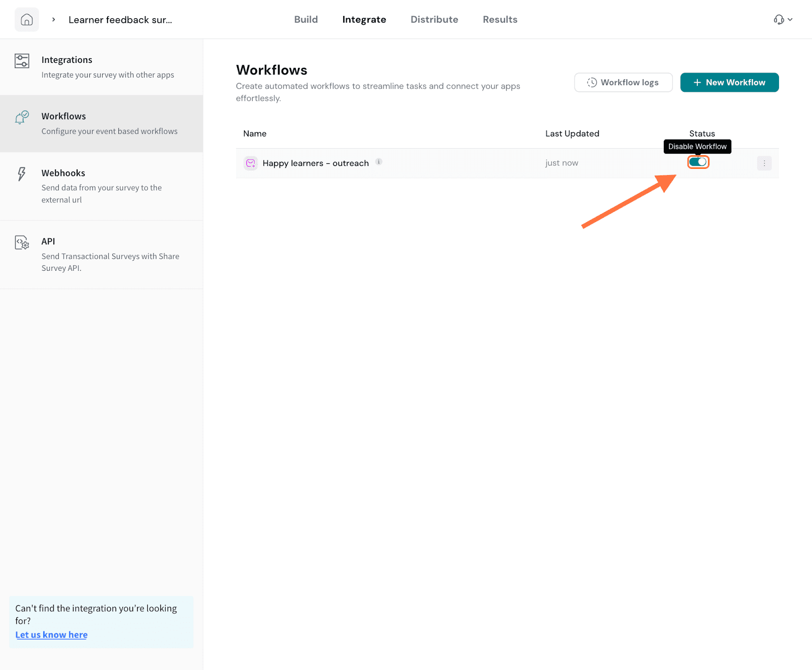
Task: Click the Workflows bell icon in sidebar
Action: (22, 118)
